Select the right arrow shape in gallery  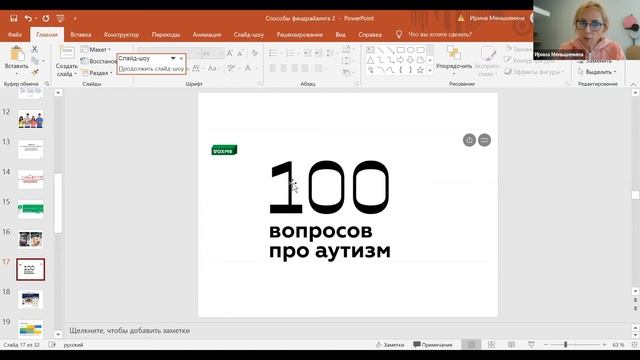(400, 60)
